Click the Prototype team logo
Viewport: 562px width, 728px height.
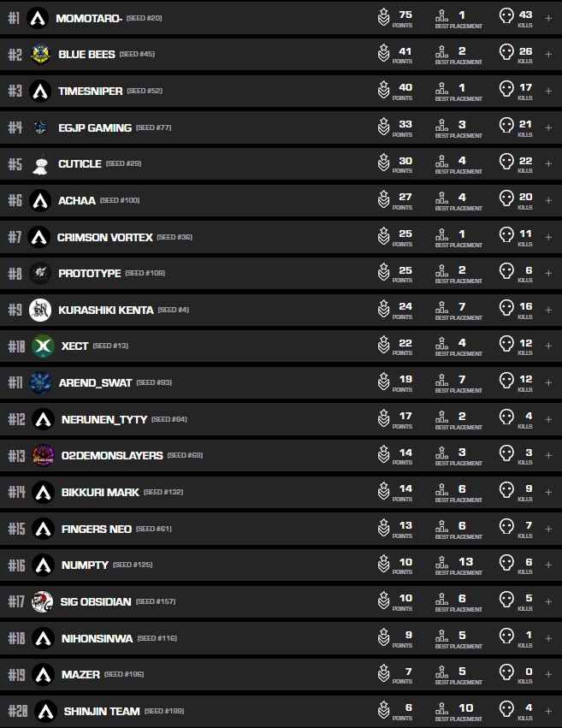tap(39, 273)
